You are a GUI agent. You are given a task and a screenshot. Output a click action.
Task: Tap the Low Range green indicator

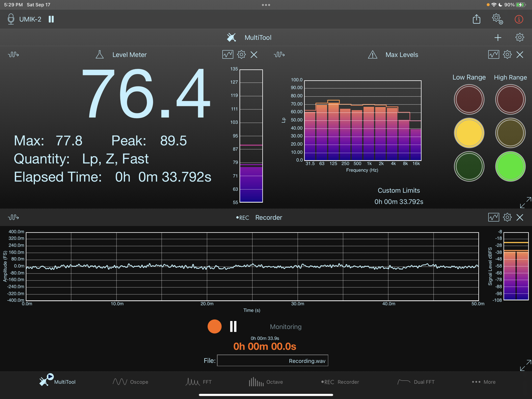click(x=469, y=166)
